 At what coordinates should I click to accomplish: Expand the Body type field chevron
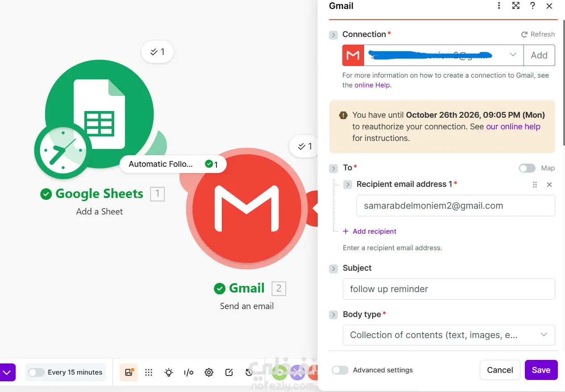pyautogui.click(x=333, y=315)
